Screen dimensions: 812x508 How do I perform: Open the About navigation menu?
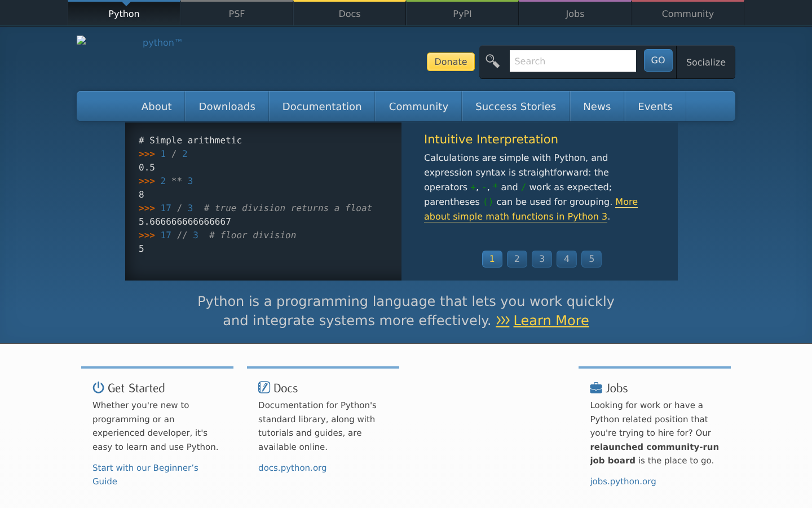[x=156, y=106]
